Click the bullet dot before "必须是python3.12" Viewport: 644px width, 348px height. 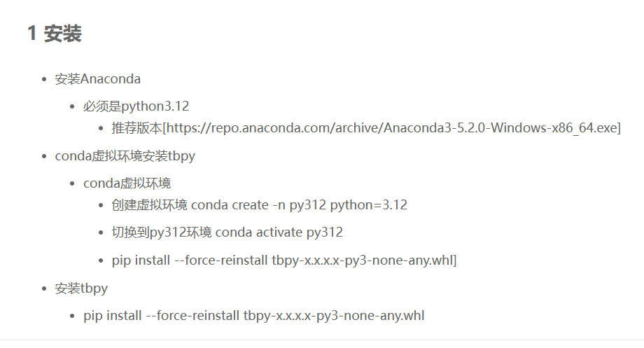(x=72, y=106)
